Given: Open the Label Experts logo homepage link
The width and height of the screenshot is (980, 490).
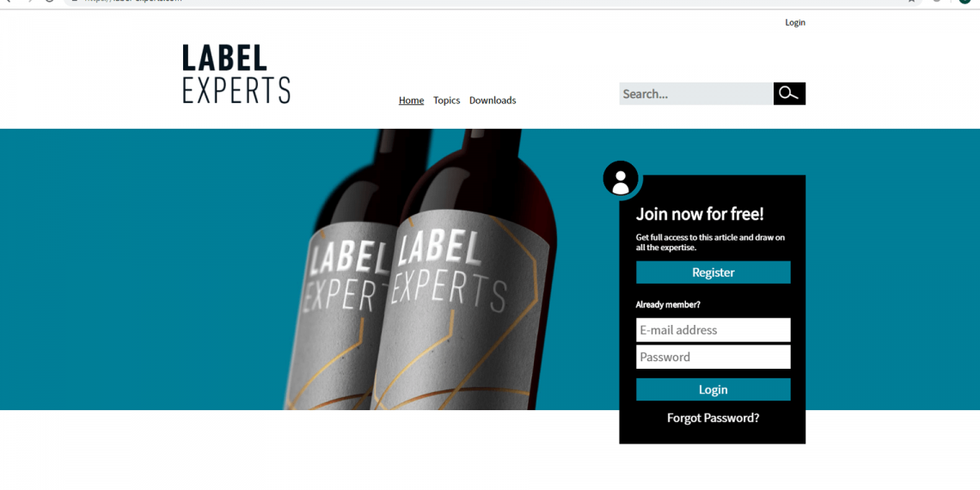Looking at the screenshot, I should click(x=236, y=74).
